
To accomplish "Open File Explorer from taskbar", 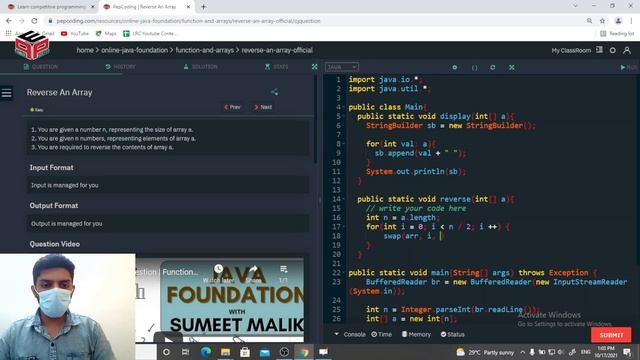I will tap(225, 351).
